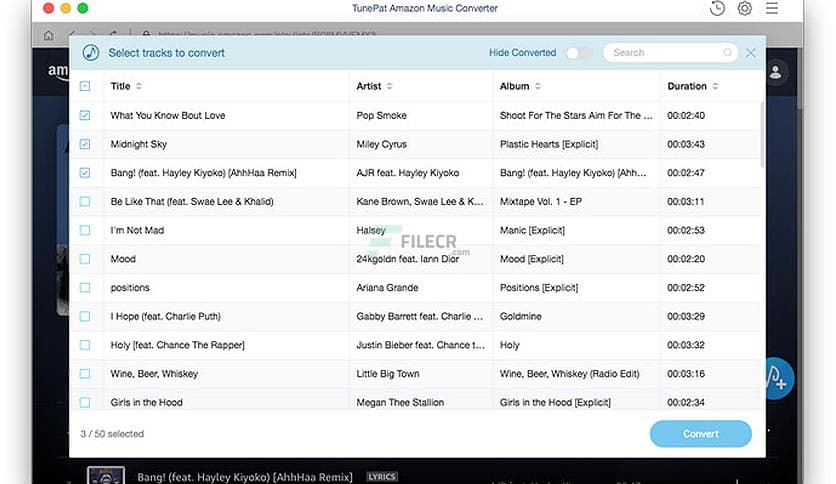
Task: Click artist Ariana Grande cell
Action: point(388,288)
